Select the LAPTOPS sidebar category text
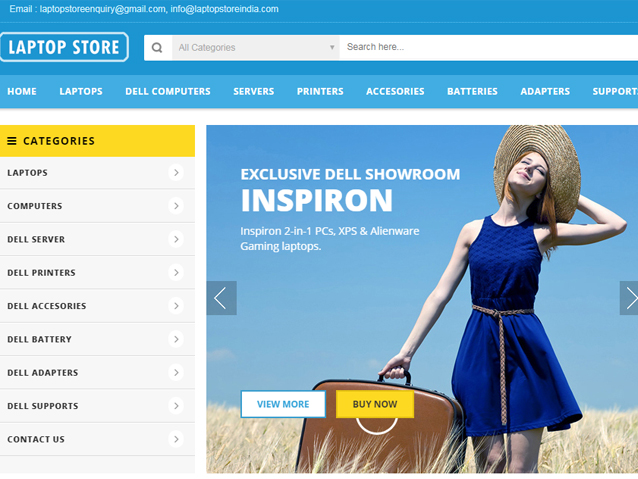Viewport: 638px width, 479px height. 27,173
